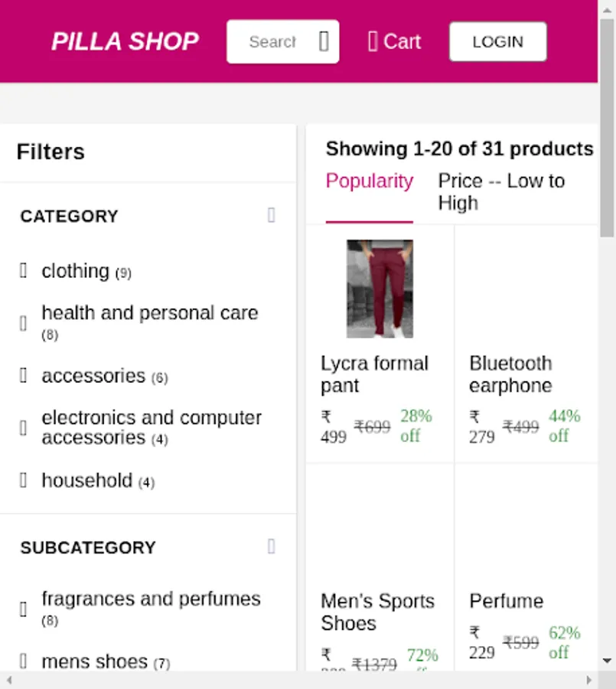Click the PILLA SHOP logo
Screen dimensions: 616x689
tap(125, 41)
